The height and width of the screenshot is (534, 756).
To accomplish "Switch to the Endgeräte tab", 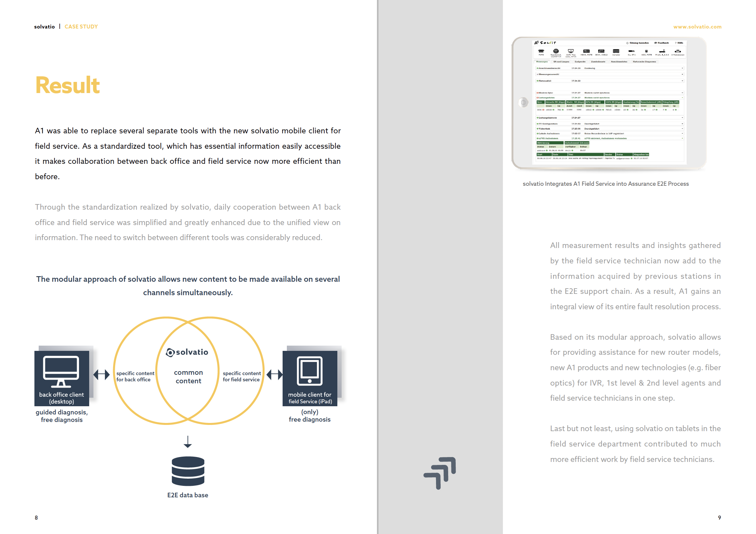I will click(580, 62).
